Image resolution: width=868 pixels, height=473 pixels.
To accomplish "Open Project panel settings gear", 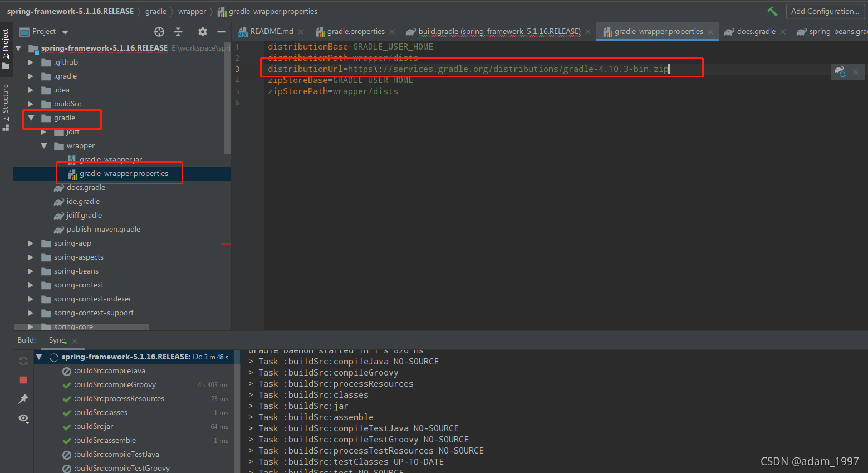I will [x=203, y=32].
